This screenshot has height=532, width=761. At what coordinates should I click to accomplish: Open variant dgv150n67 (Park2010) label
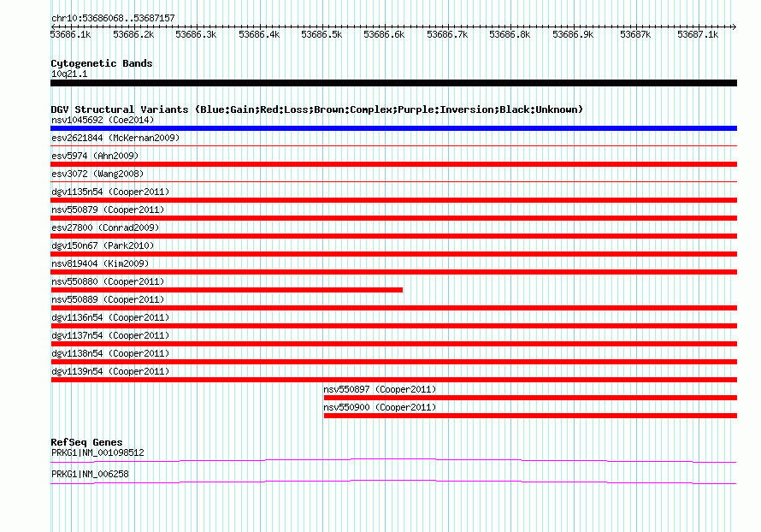click(x=103, y=245)
